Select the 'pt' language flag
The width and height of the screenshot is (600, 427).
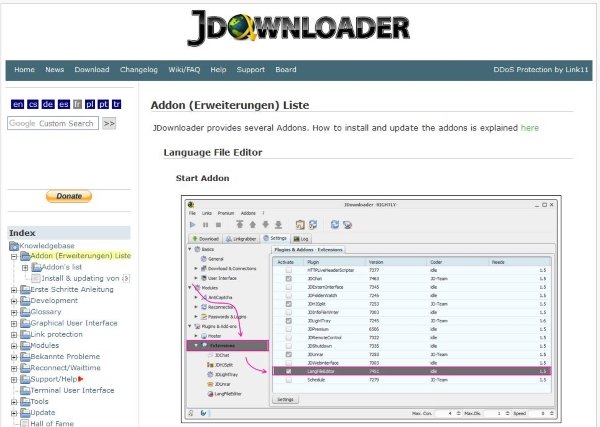coord(103,104)
